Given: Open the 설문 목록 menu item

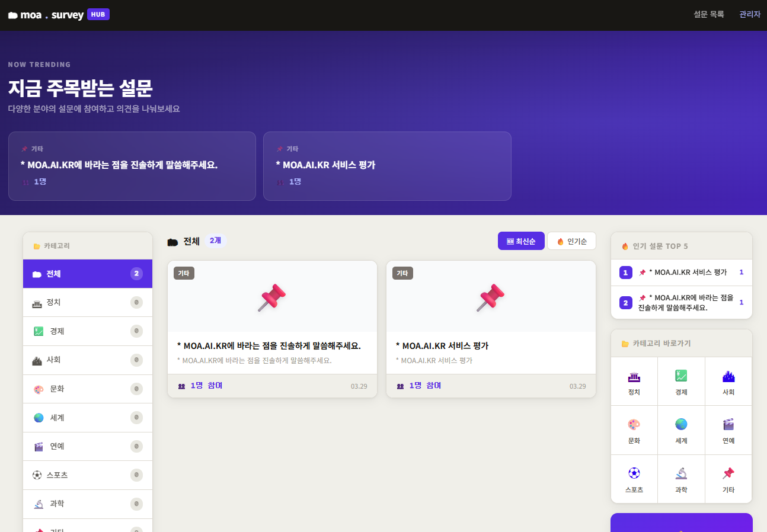Looking at the screenshot, I should [709, 14].
